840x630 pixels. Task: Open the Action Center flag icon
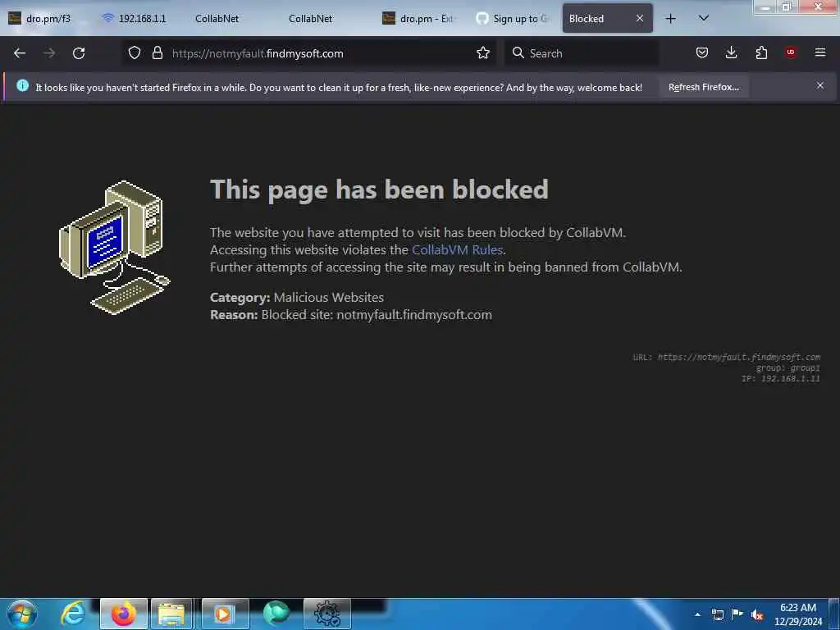pos(737,614)
